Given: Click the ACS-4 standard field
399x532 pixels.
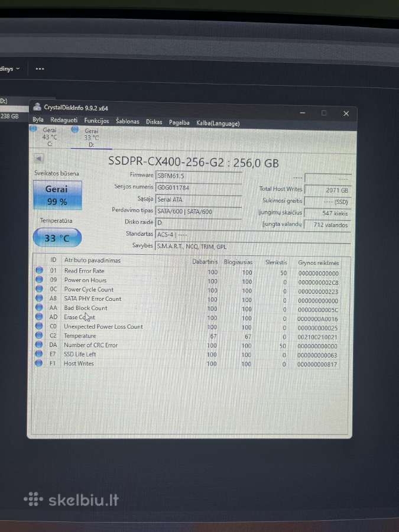Looking at the screenshot, I should pyautogui.click(x=253, y=235).
